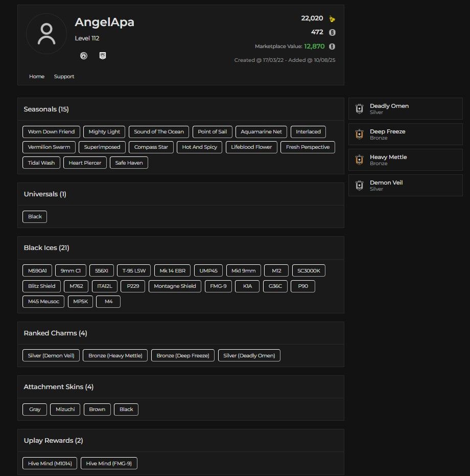
Task: Click the ITA12L tag
Action: pyautogui.click(x=105, y=286)
